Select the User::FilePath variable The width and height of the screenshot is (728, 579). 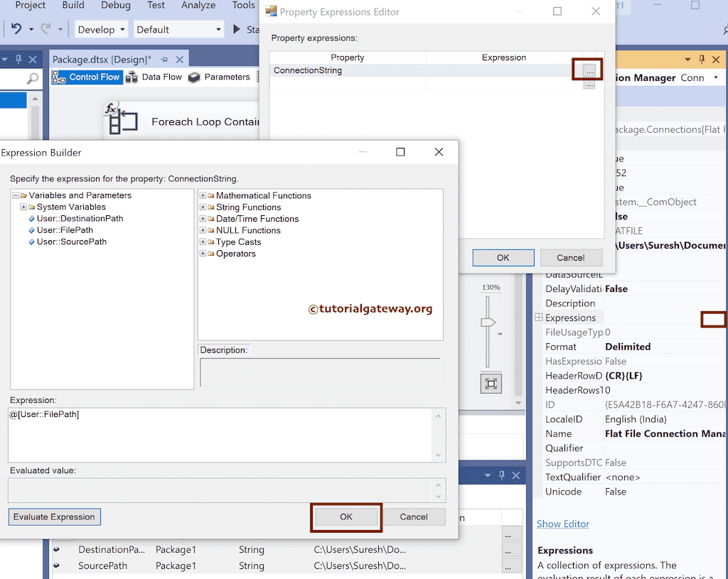(x=65, y=230)
